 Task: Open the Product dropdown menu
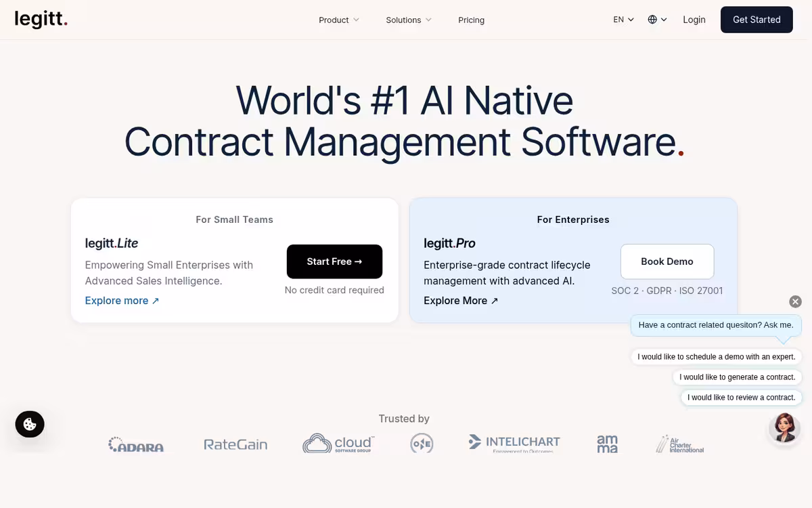click(339, 20)
